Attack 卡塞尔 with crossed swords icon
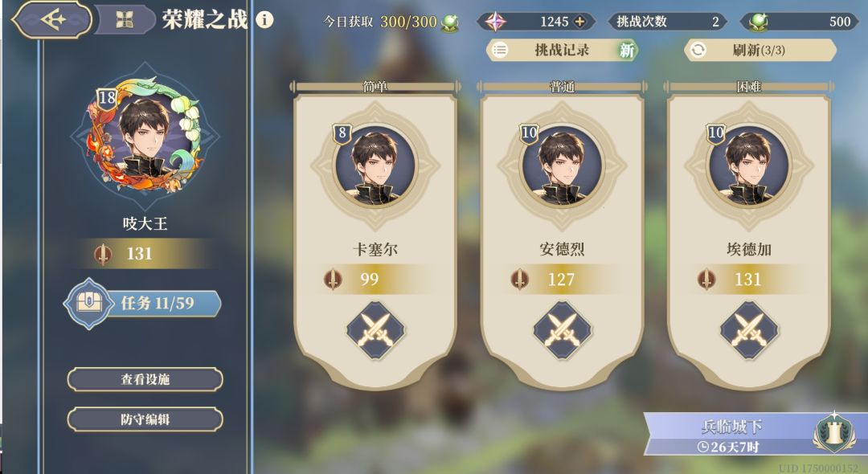 (376, 330)
